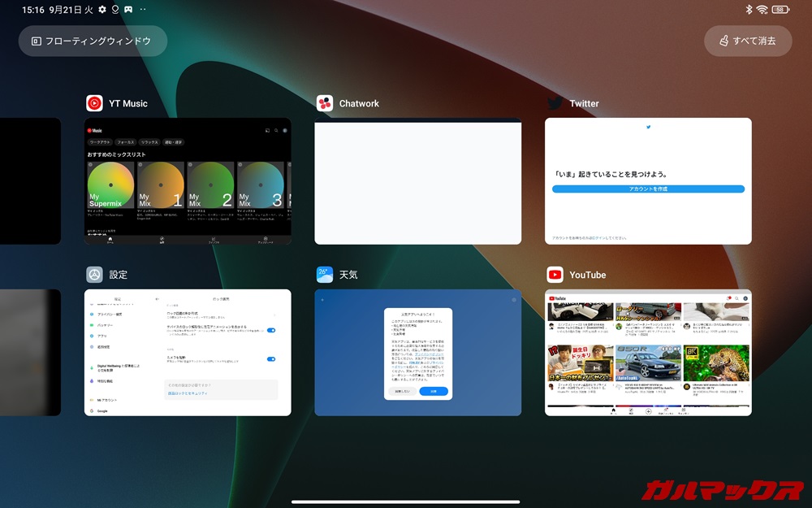Tap the battery indicator in status bar
This screenshot has height=508, width=812.
click(x=780, y=10)
